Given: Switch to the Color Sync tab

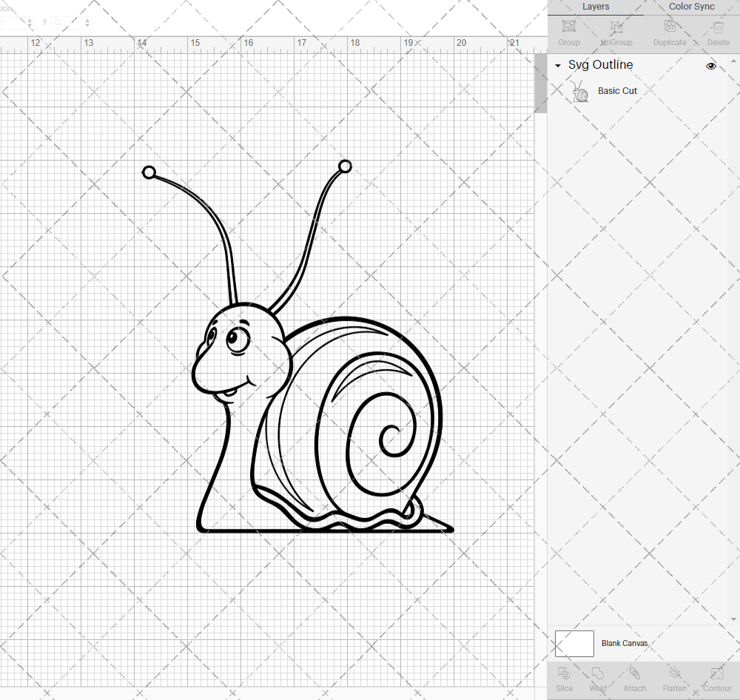Looking at the screenshot, I should (691, 7).
